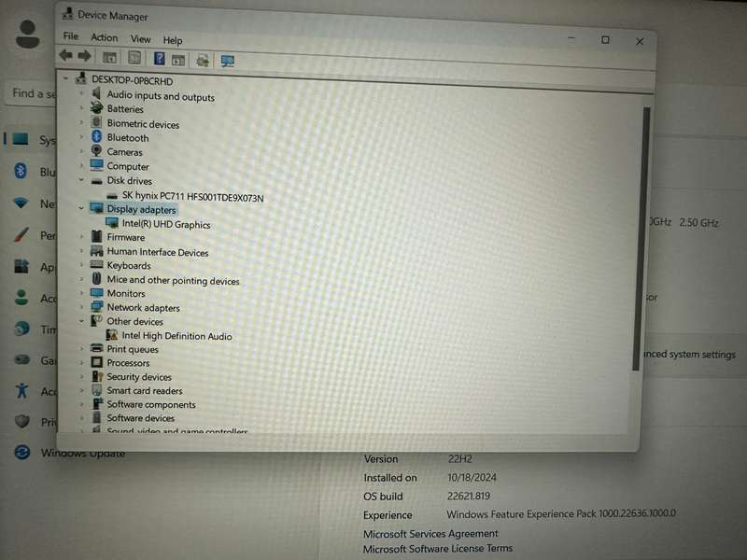This screenshot has width=747, height=560.
Task: Click the Bluetooth device category icon in the tree
Action: [97, 137]
